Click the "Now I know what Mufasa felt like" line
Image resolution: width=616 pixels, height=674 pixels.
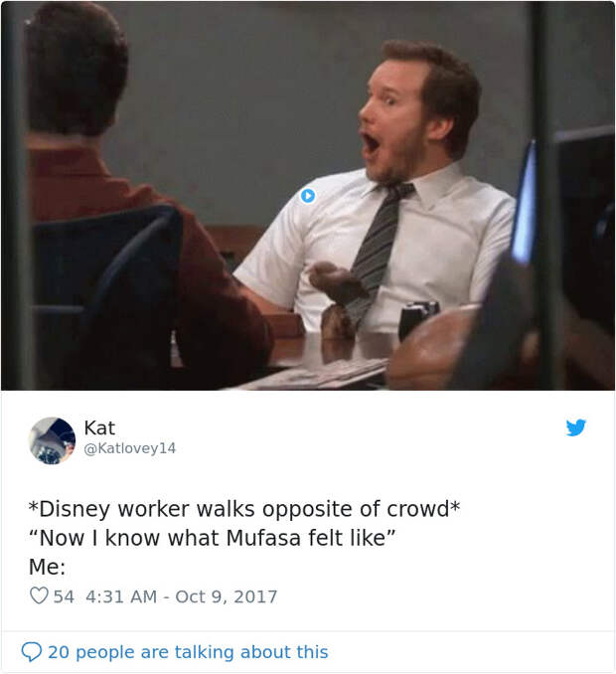pyautogui.click(x=212, y=538)
